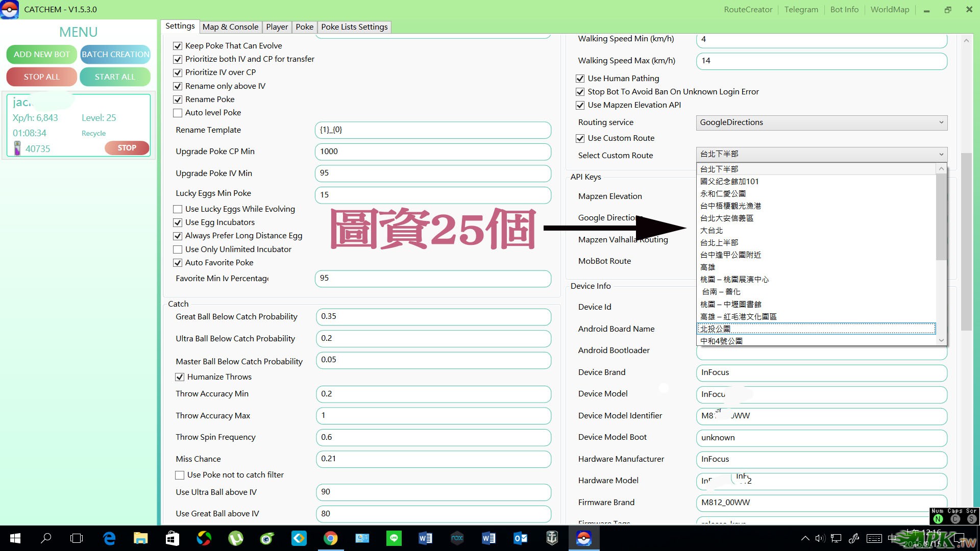The image size is (980, 551).
Task: Enable Use Lucky Eggs While Evolving
Action: pyautogui.click(x=178, y=209)
